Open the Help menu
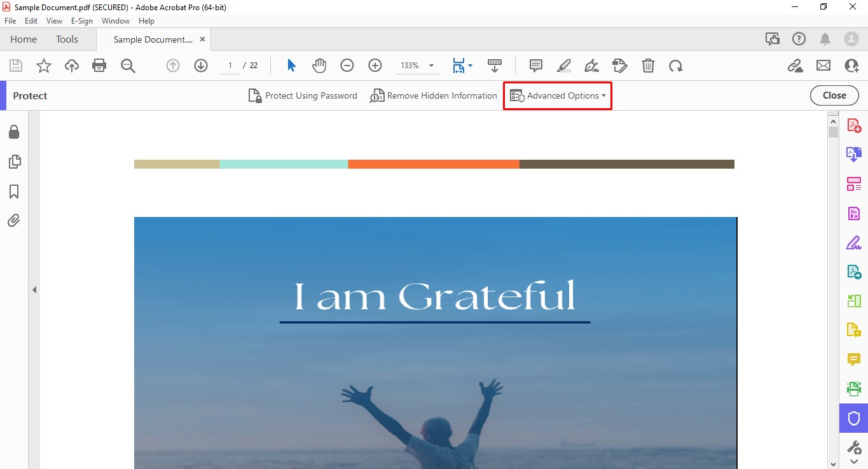This screenshot has height=469, width=868. click(146, 21)
